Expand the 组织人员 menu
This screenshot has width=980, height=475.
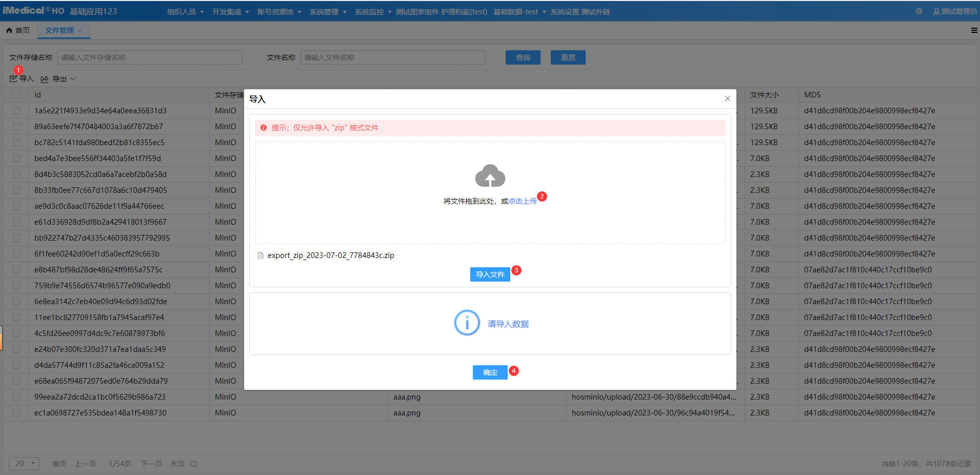tap(185, 12)
